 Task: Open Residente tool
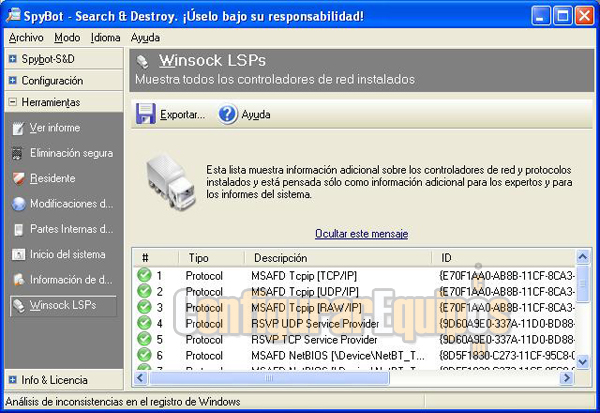click(x=52, y=178)
